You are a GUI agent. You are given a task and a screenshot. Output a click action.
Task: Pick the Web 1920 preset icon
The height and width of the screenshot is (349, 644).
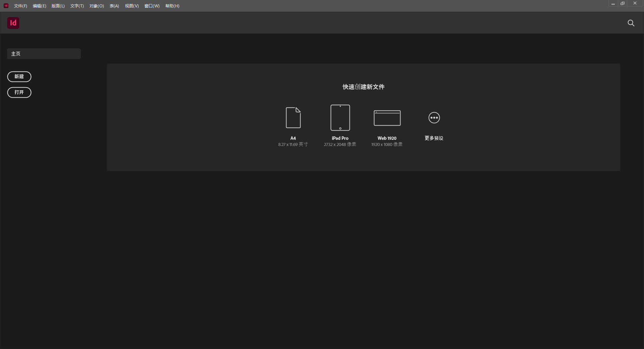tap(387, 118)
